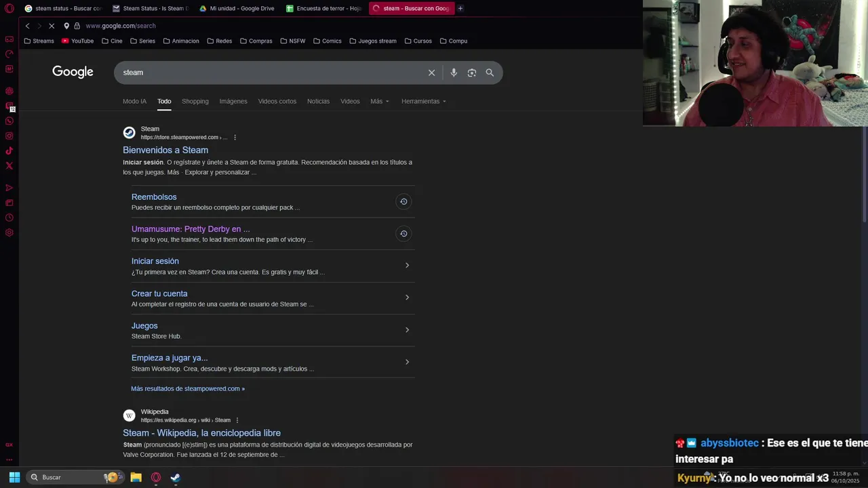Viewport: 868px width, 488px height.
Task: Click the magnifier search submit button
Action: [490, 73]
